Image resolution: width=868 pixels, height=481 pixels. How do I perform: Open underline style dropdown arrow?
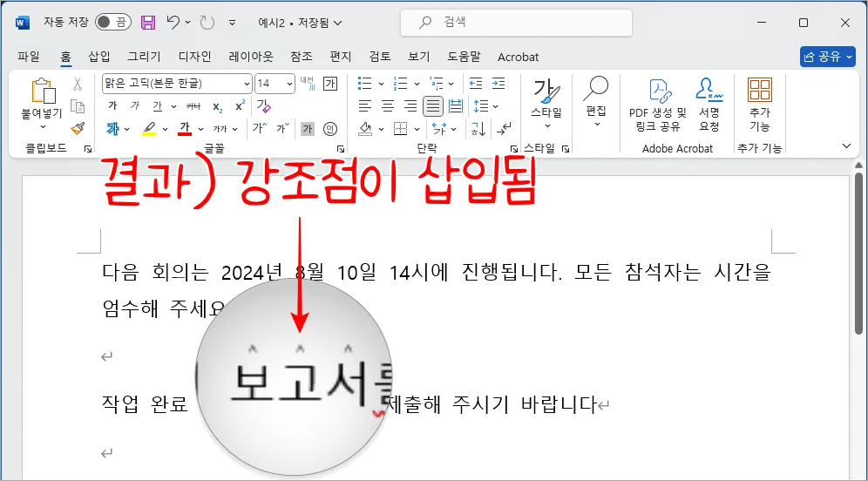173,106
